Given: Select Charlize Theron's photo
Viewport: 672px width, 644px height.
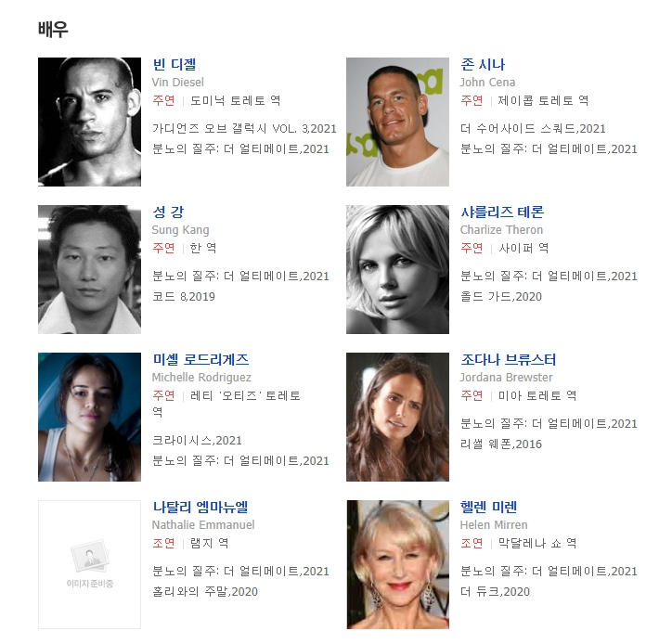Looking at the screenshot, I should (397, 269).
